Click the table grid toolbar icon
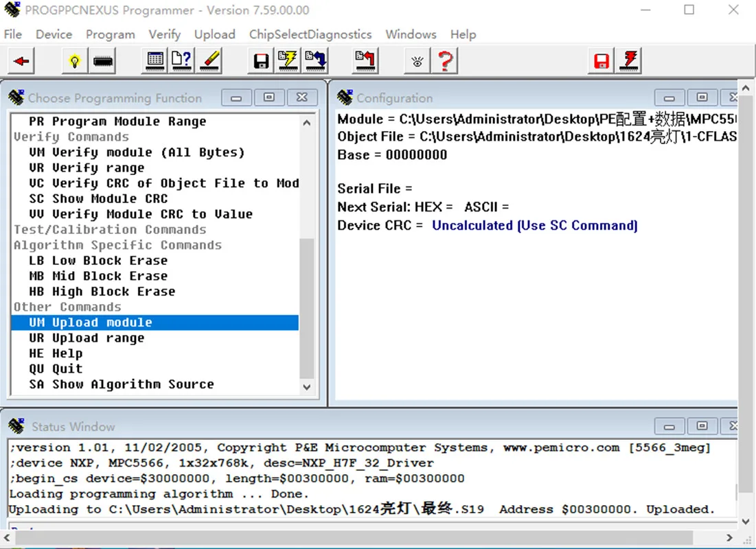756x549 pixels. (154, 61)
